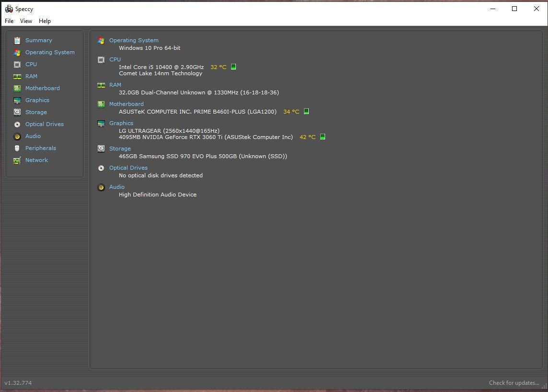Click the Storage heading link in main panel
548x392 pixels.
click(120, 149)
